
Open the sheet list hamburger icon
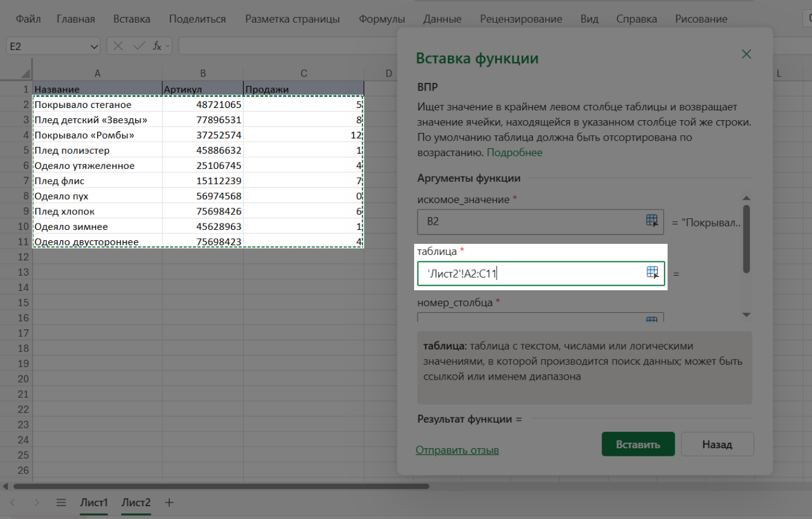[61, 503]
